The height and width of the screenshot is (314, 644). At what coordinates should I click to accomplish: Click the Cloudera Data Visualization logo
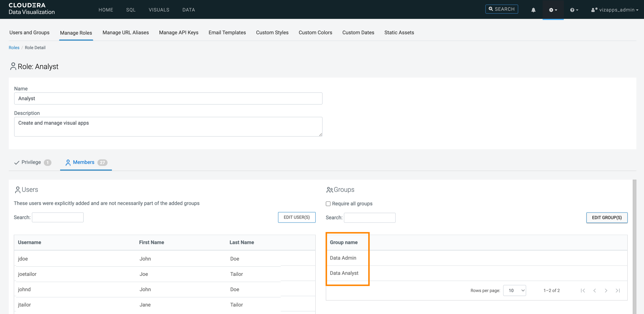click(x=31, y=9)
